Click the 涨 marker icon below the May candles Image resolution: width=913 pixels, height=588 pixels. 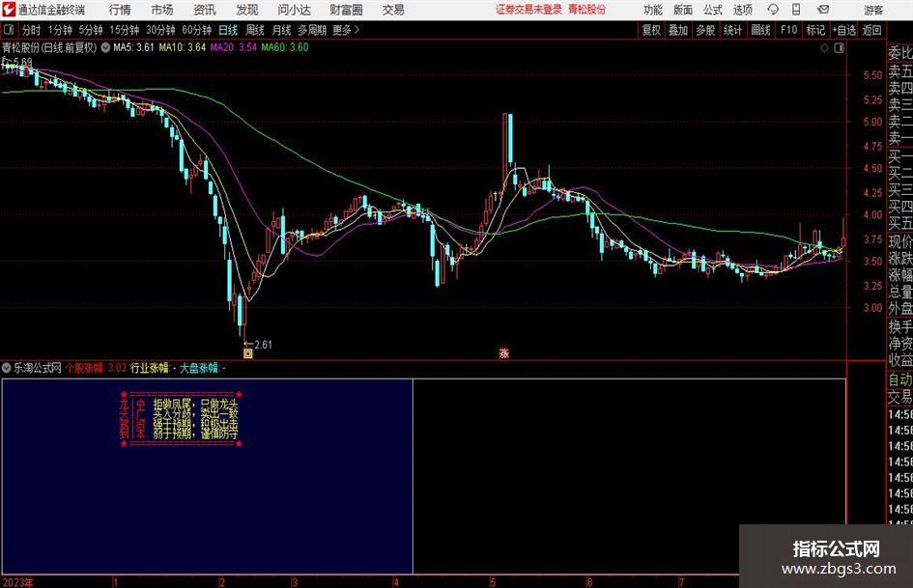(x=504, y=353)
